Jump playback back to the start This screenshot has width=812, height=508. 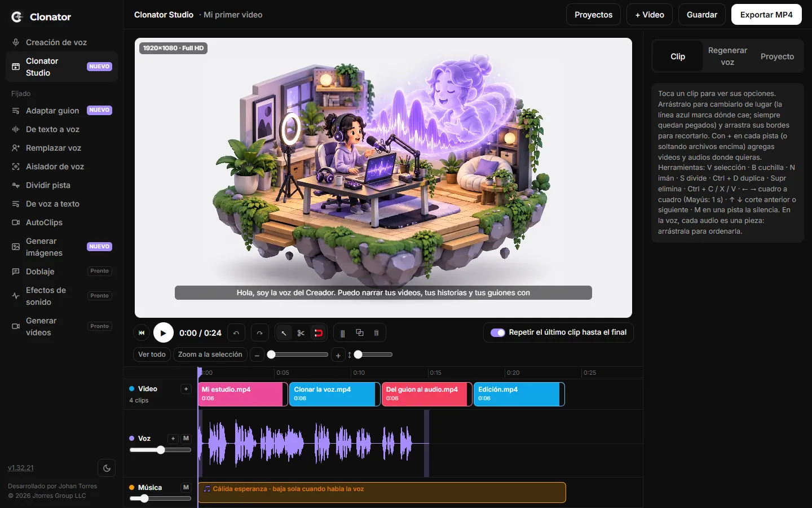142,333
